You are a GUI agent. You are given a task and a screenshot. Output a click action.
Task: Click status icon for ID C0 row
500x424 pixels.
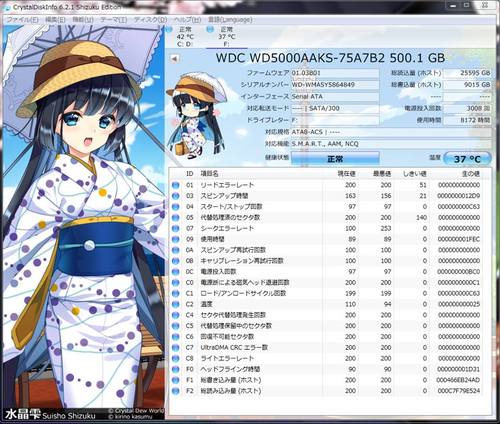tap(175, 283)
